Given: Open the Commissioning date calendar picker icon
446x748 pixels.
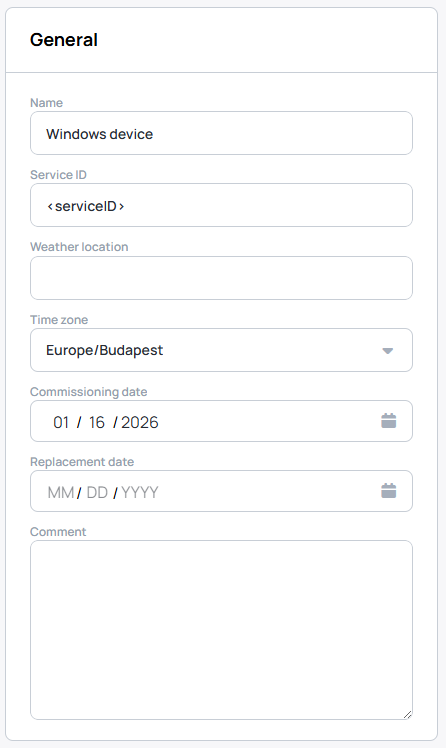Looking at the screenshot, I should point(389,421).
